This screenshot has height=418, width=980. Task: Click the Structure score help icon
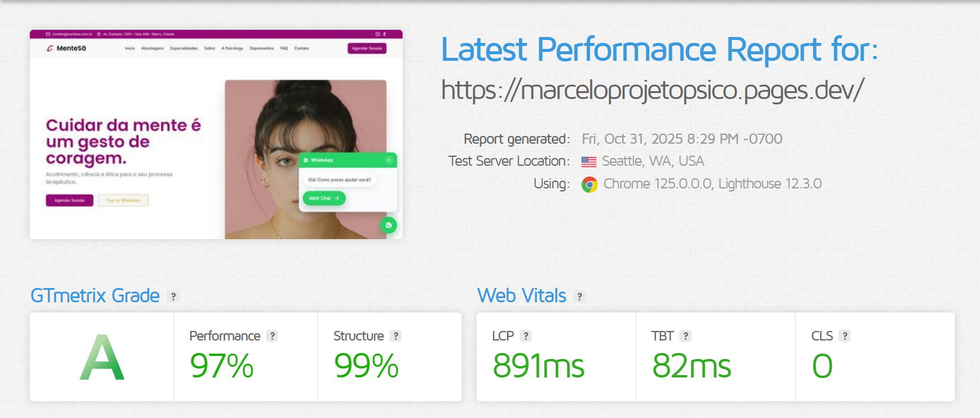[x=395, y=336]
